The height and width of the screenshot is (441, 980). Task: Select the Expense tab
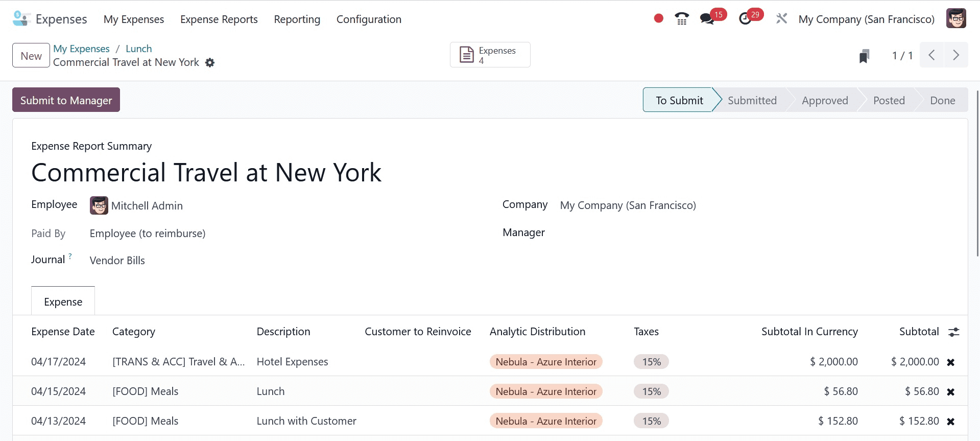[x=63, y=301]
